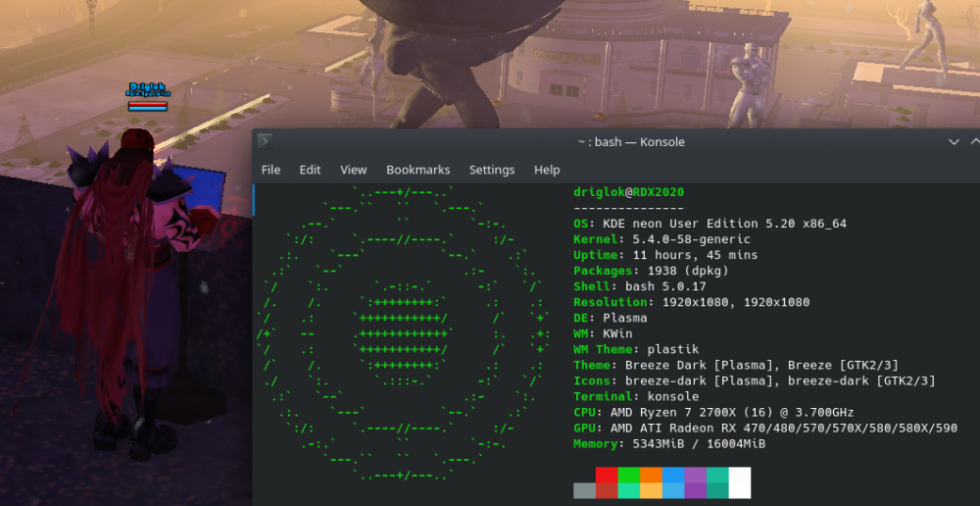Open the Edit menu
The height and width of the screenshot is (506, 980).
coord(310,170)
